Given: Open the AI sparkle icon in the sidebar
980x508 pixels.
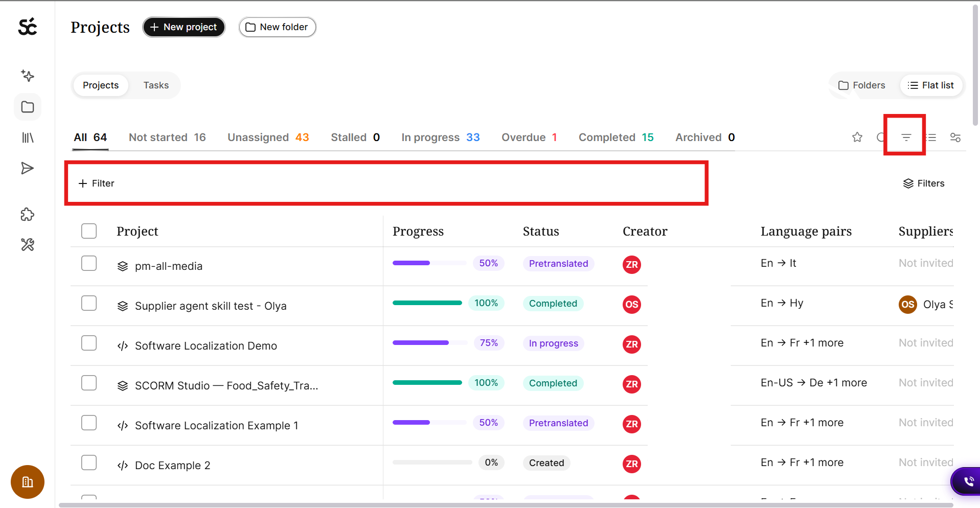Looking at the screenshot, I should pos(28,76).
